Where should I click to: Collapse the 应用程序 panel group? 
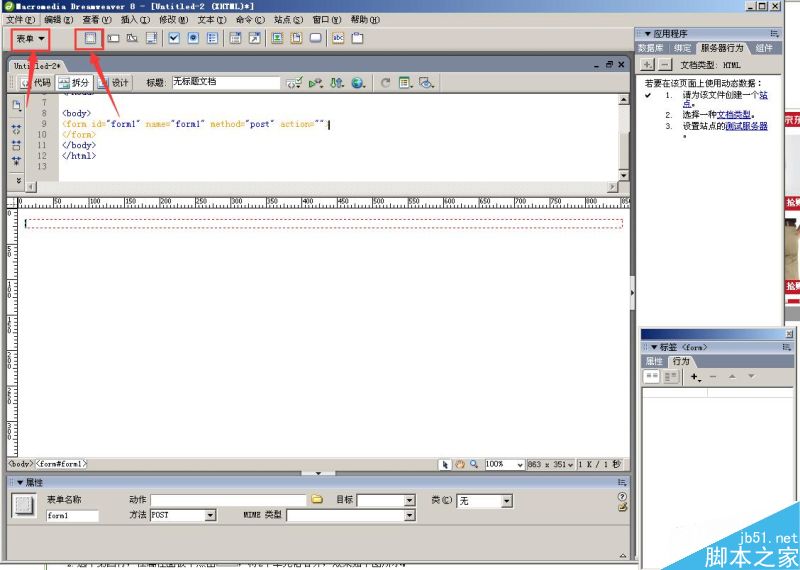(647, 33)
